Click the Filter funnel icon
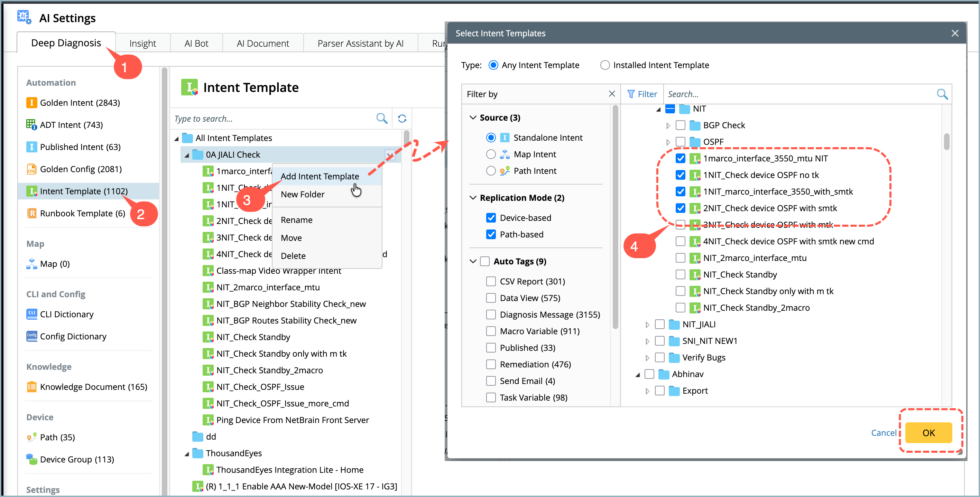Image resolution: width=980 pixels, height=497 pixels. coord(630,94)
